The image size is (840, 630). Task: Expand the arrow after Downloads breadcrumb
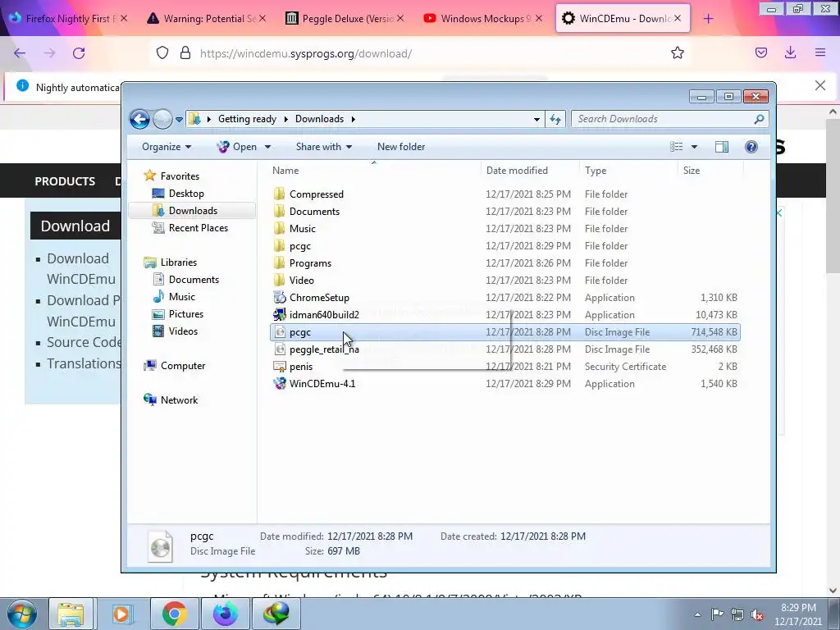click(x=353, y=119)
